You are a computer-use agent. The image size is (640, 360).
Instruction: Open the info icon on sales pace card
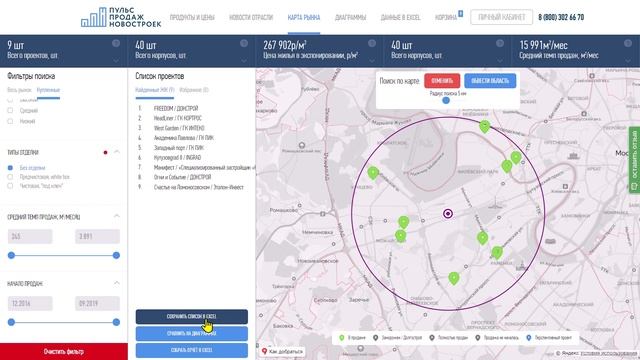click(628, 43)
